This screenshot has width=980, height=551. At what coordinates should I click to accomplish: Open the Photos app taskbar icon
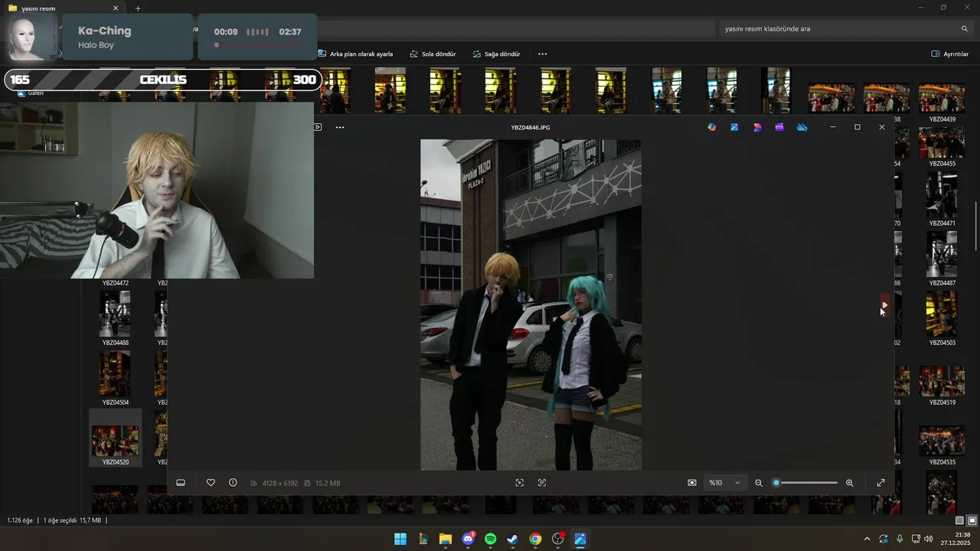(580, 539)
